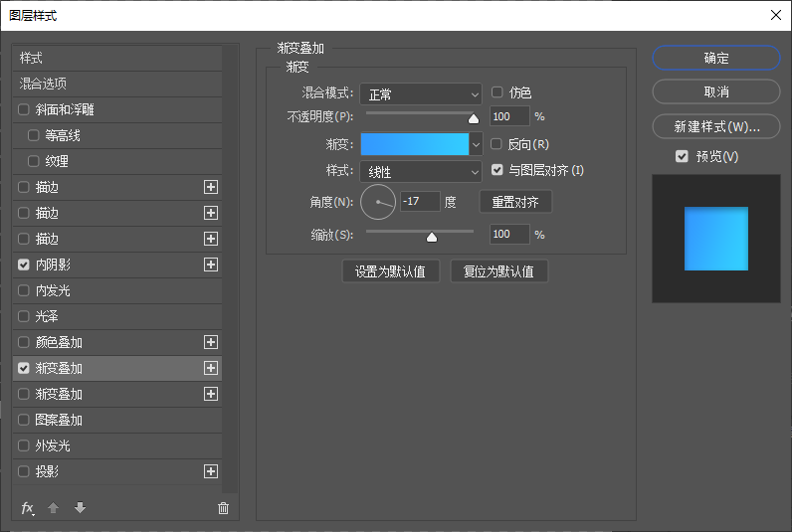Enable the 投影 checkbox
Image resolution: width=792 pixels, height=532 pixels.
[24, 471]
